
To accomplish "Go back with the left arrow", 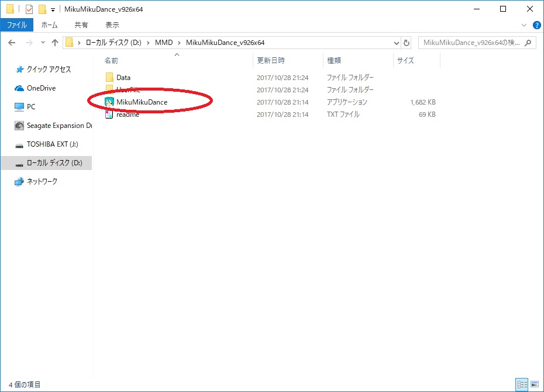I will click(x=12, y=43).
